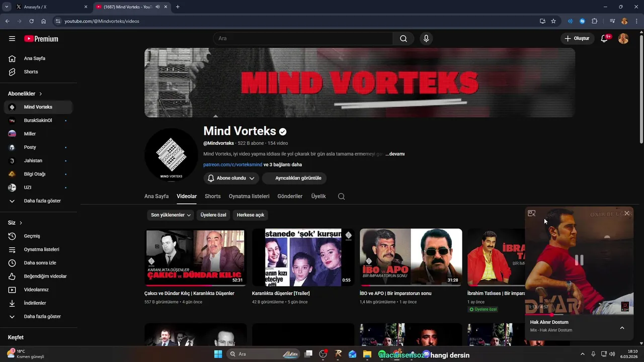Open the YouTube hamburger guide menu
Image resolution: width=644 pixels, height=362 pixels.
tap(12, 39)
